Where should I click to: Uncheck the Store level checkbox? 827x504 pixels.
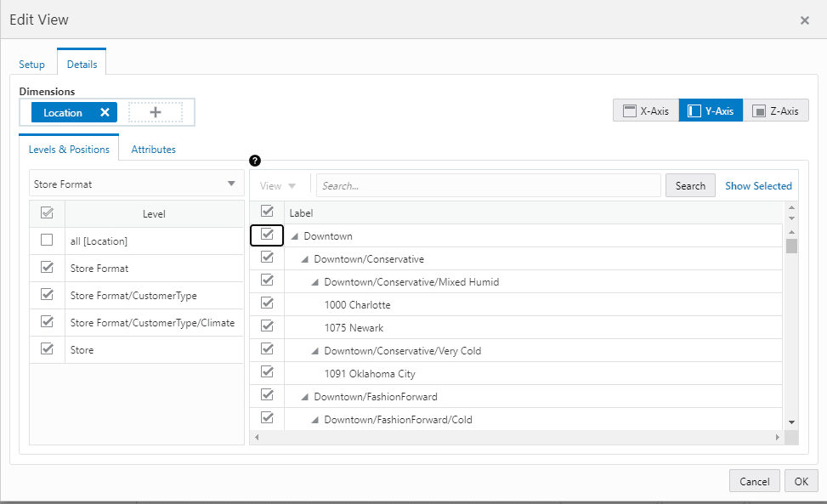tap(47, 348)
